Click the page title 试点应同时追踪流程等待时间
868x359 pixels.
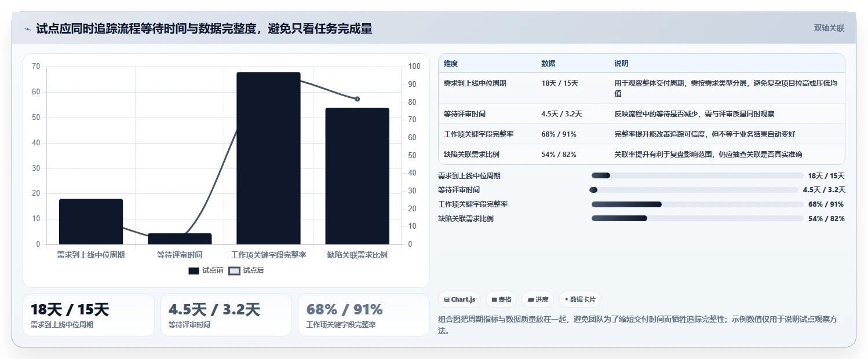(204, 28)
